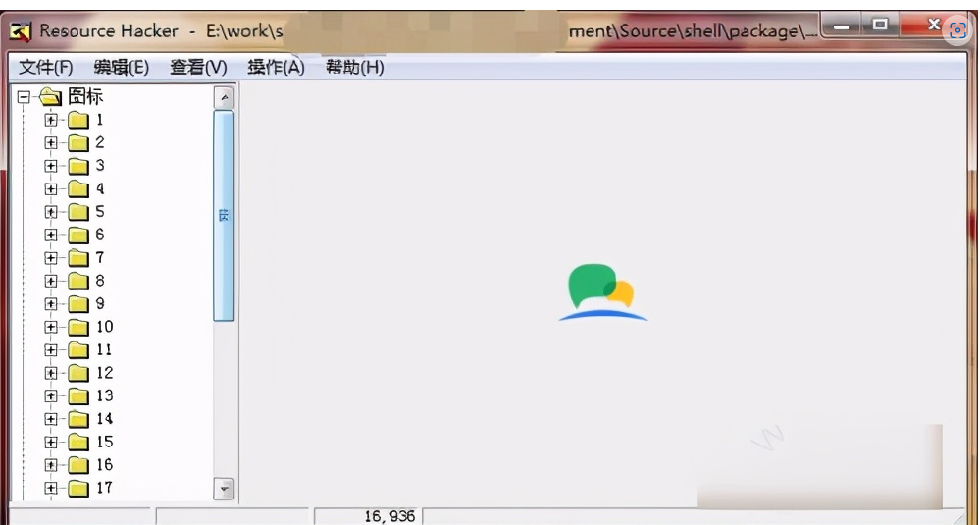Click the folder icon for item 1
The width and height of the screenshot is (980, 525).
click(x=78, y=121)
